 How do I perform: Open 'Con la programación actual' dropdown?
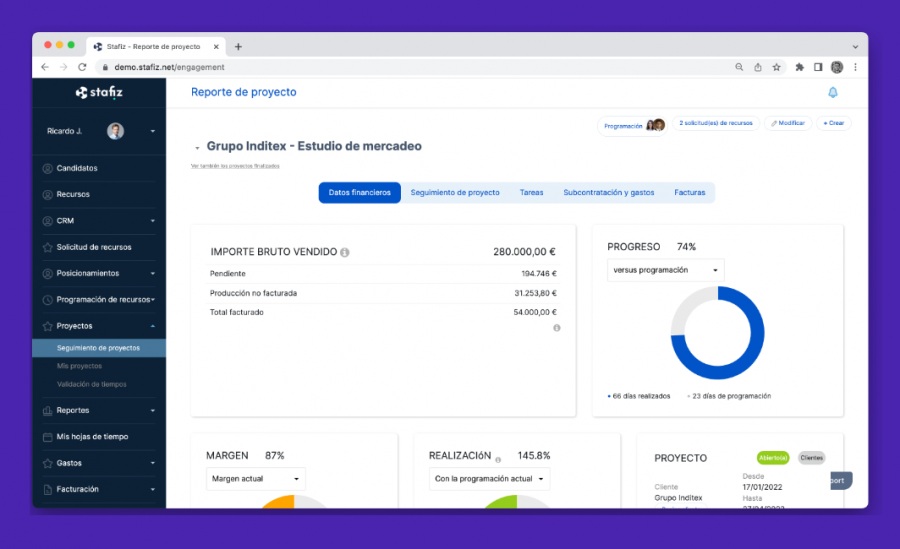tap(489, 478)
